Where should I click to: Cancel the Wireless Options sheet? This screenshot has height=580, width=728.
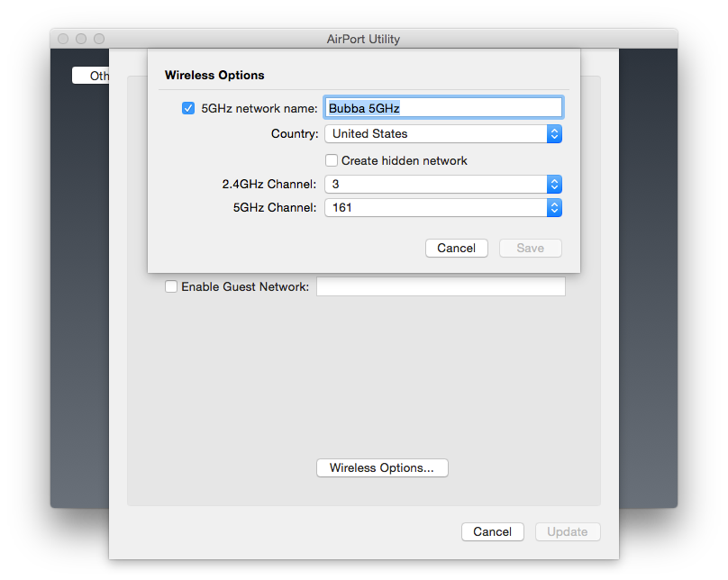(x=457, y=249)
